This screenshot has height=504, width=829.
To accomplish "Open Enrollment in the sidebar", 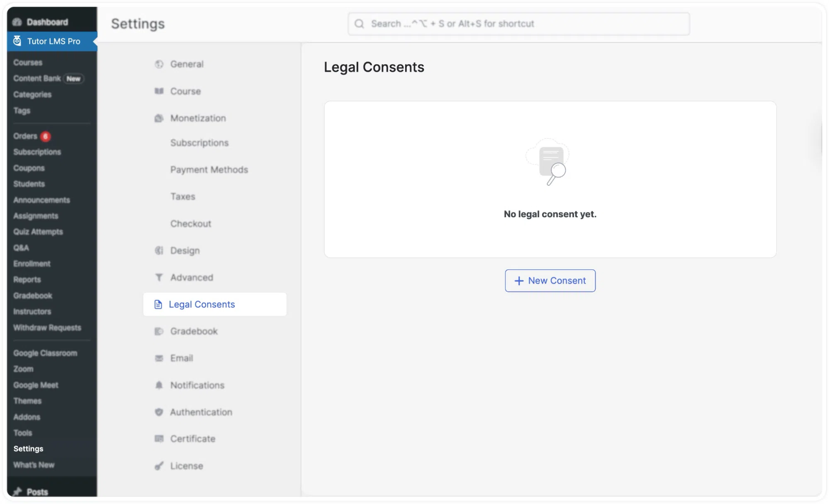I will pos(32,264).
